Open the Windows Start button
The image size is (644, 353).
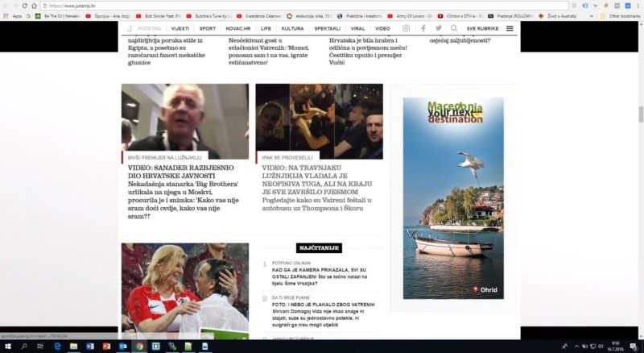[7, 347]
